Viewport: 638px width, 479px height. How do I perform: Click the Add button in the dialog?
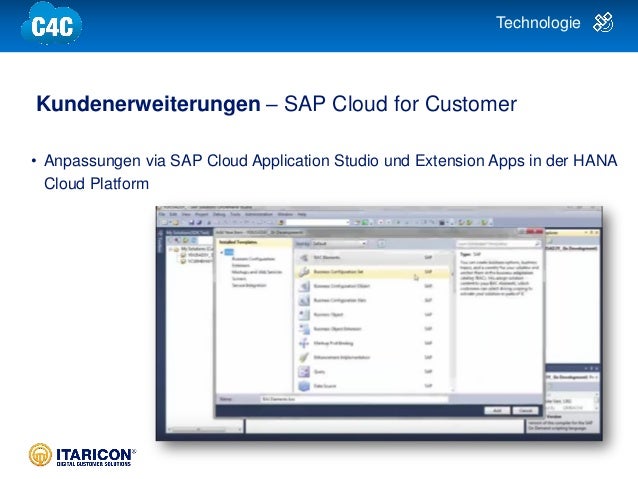click(x=497, y=411)
